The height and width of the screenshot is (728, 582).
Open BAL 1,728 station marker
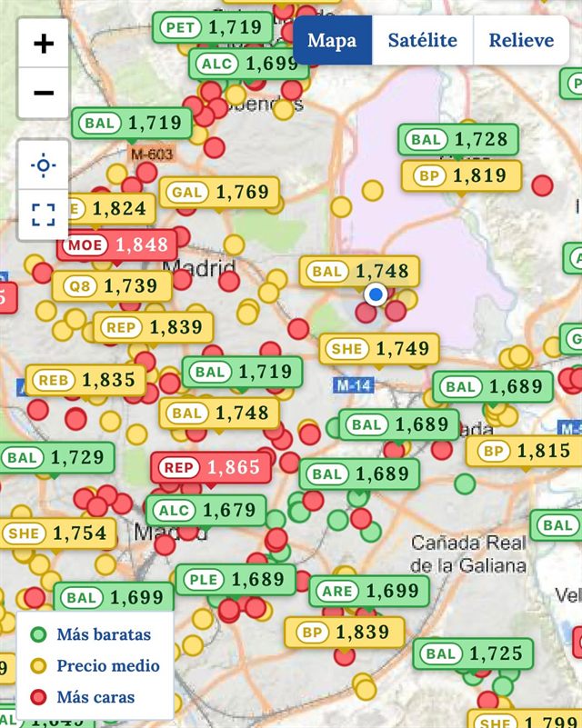point(458,139)
